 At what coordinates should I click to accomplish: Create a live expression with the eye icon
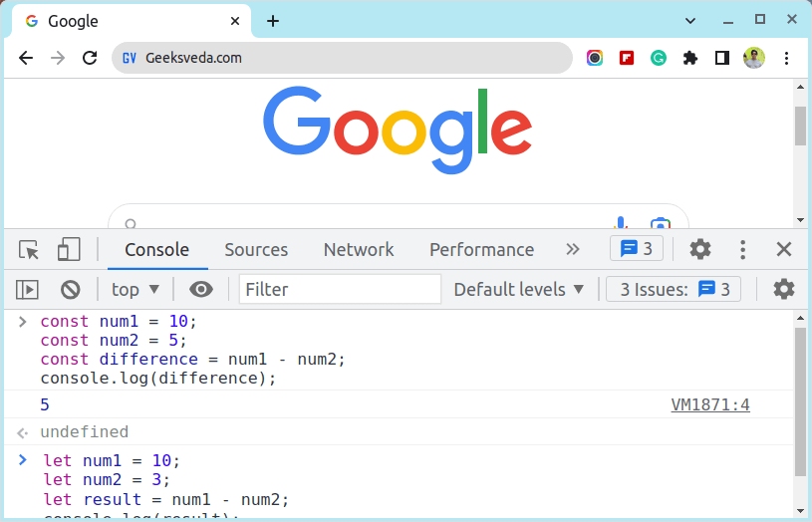tap(201, 289)
